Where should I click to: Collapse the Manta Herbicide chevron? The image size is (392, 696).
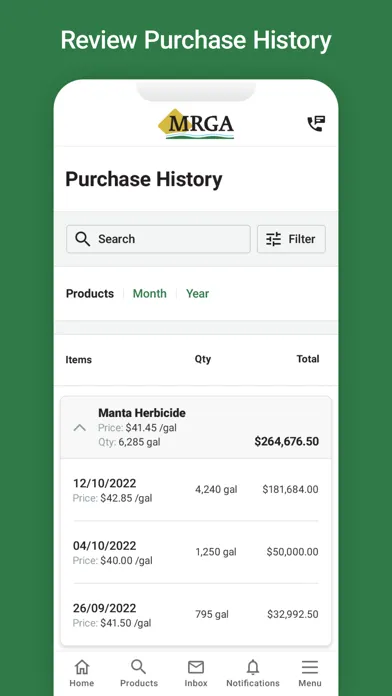[x=79, y=428]
